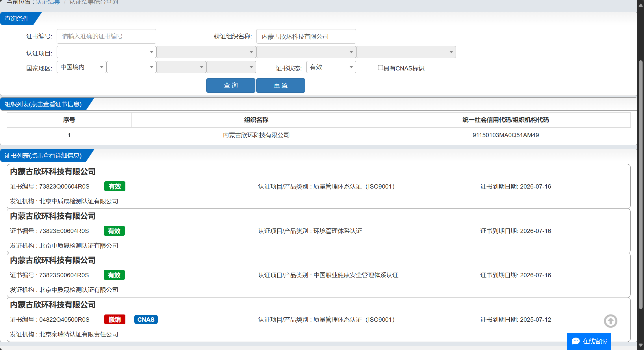The width and height of the screenshot is (644, 350).
Task: Open the 中国境内 country dropdown
Action: tap(81, 67)
